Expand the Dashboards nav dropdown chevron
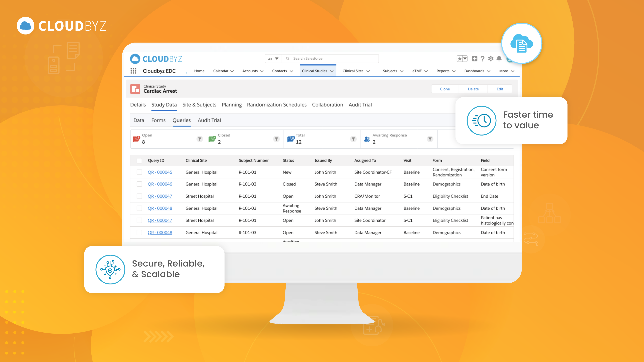Viewport: 644px width, 362px height. pos(489,71)
